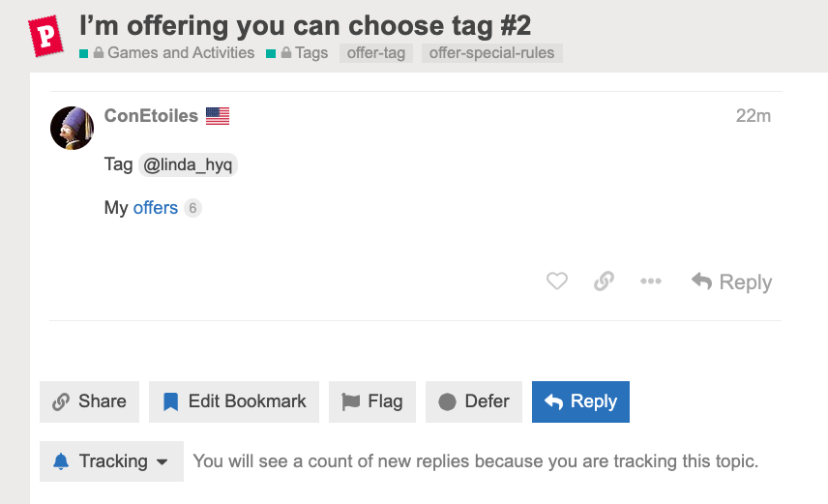Click the 22m post timestamp

click(x=753, y=116)
